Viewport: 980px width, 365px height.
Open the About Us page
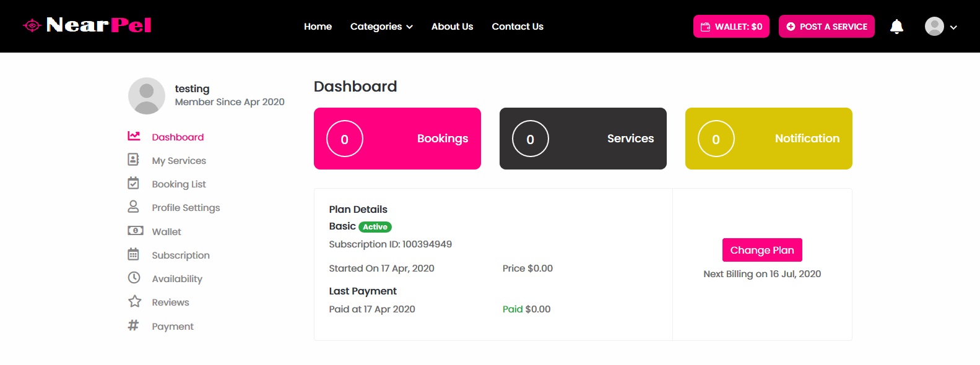[x=452, y=27]
